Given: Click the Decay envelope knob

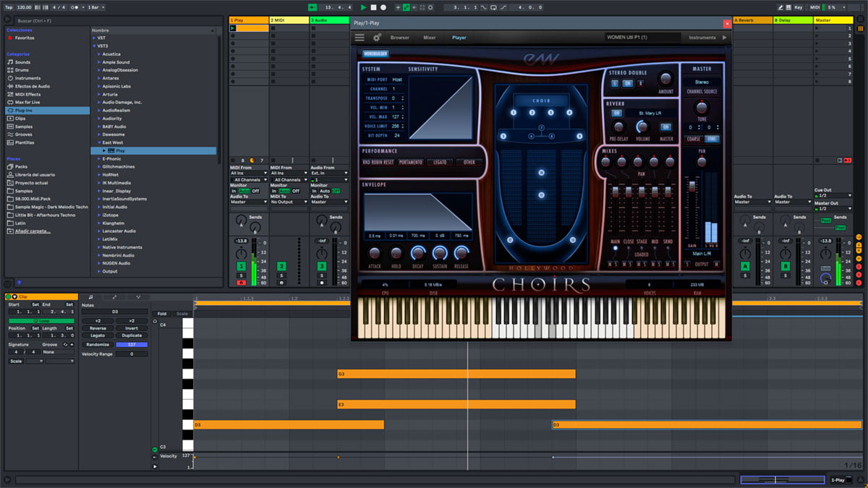Looking at the screenshot, I should click(418, 253).
